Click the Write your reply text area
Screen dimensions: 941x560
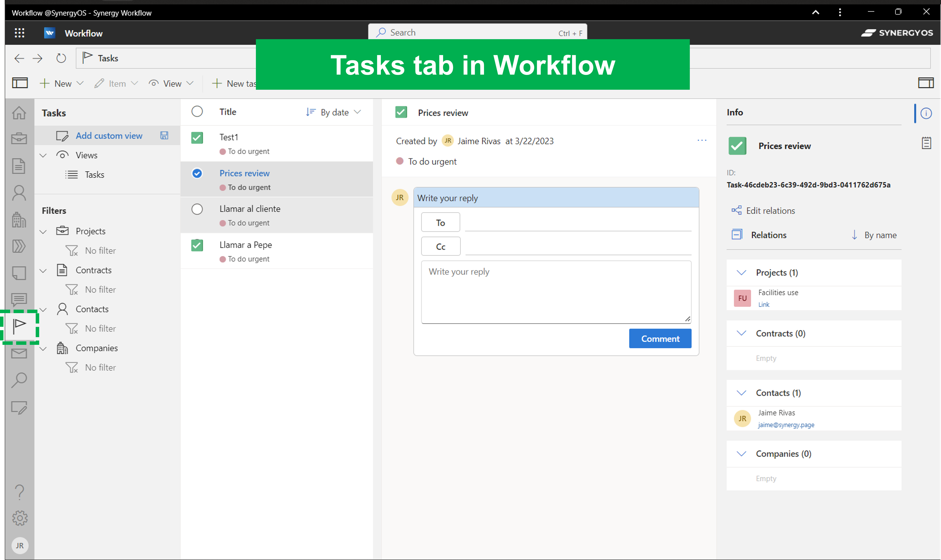click(556, 292)
